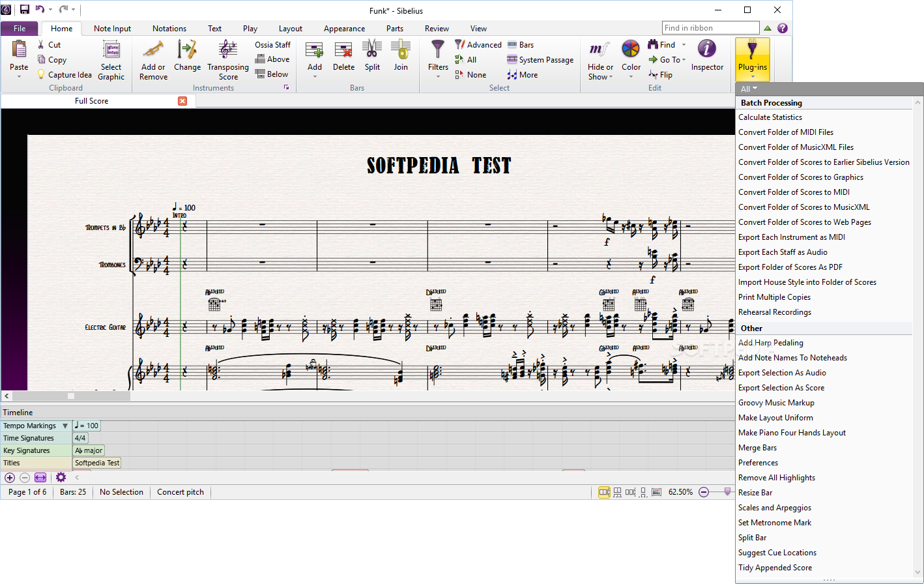Open the Go To dropdown

667,59
